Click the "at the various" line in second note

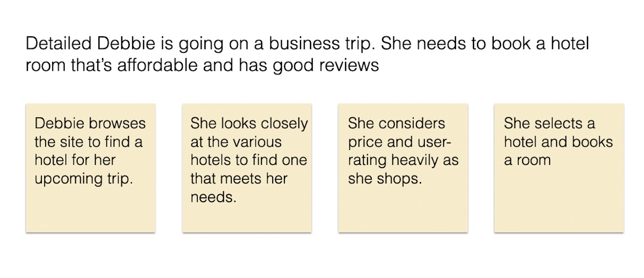pyautogui.click(x=236, y=142)
